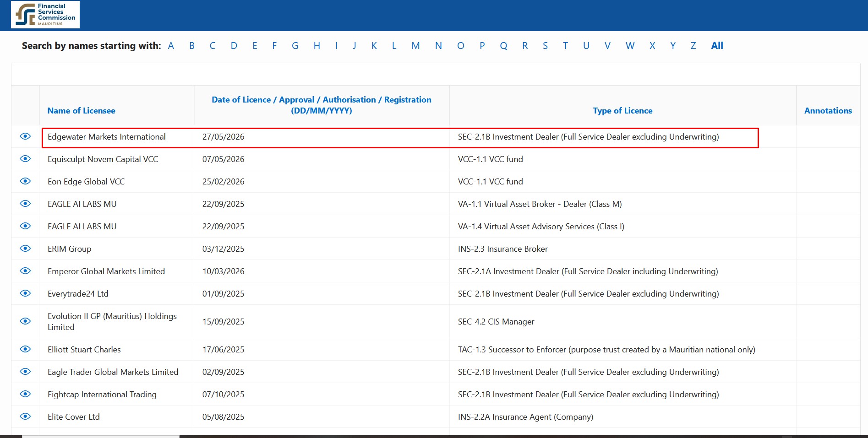Show All licensee names
The width and height of the screenshot is (868, 438).
click(x=717, y=46)
